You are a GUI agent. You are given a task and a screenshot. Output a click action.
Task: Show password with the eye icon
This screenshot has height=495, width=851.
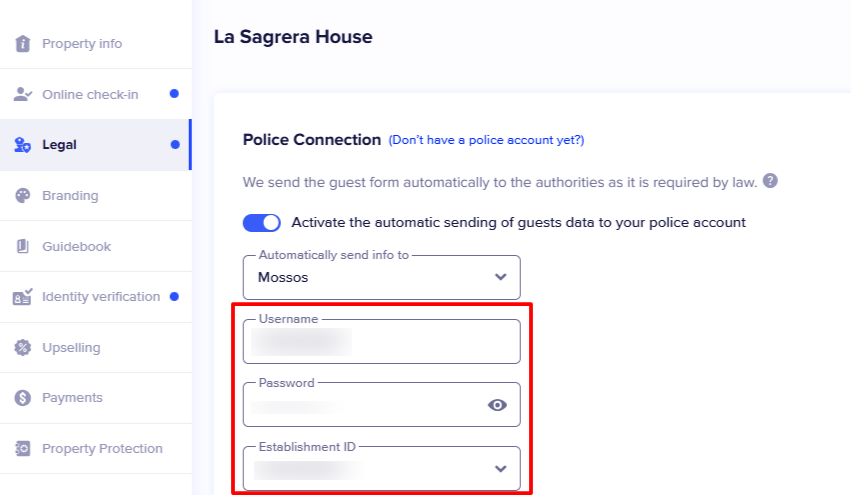pos(497,405)
